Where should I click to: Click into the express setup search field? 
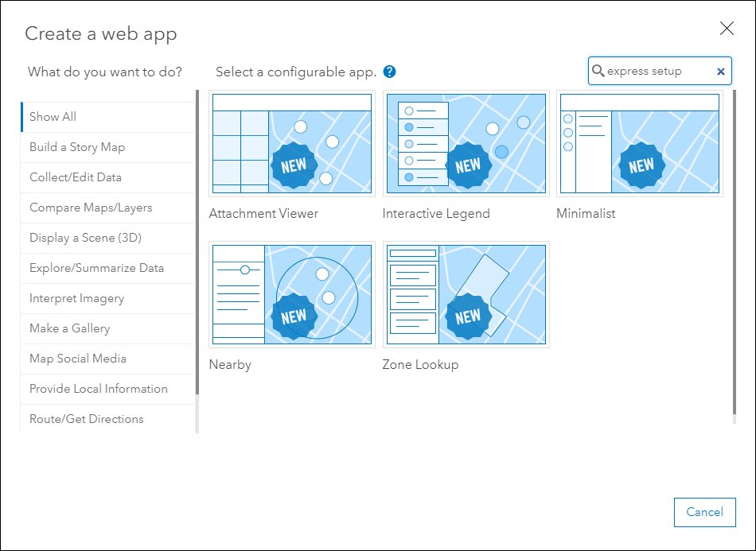660,71
